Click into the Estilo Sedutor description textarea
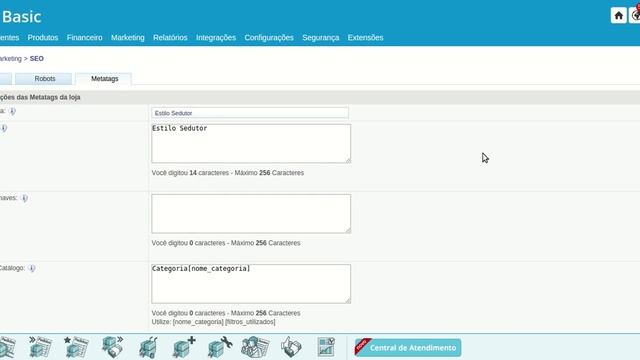Image resolution: width=640 pixels, height=360 pixels. (251, 144)
